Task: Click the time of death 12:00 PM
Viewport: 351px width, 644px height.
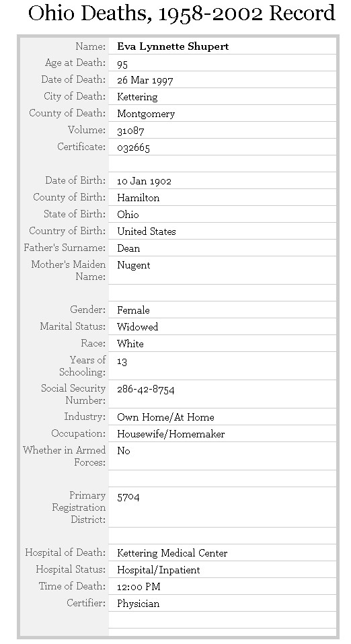Action: point(139,587)
